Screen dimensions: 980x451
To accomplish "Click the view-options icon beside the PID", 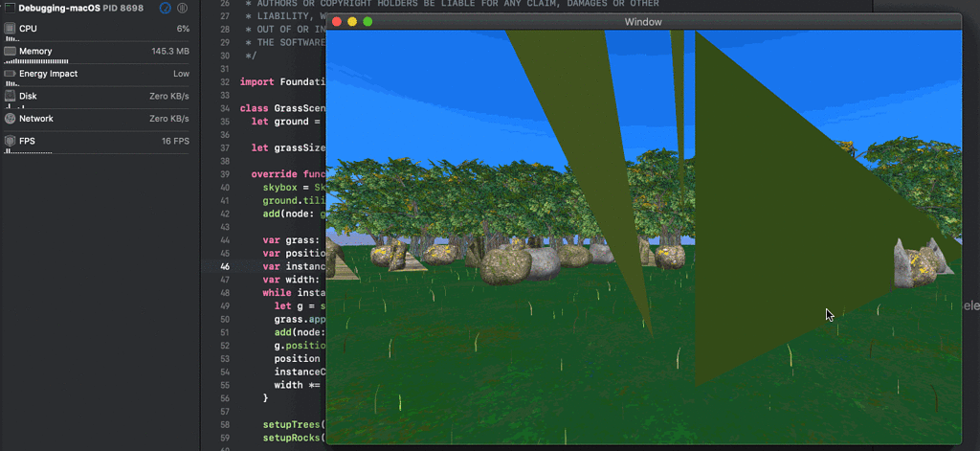I will pos(182,8).
